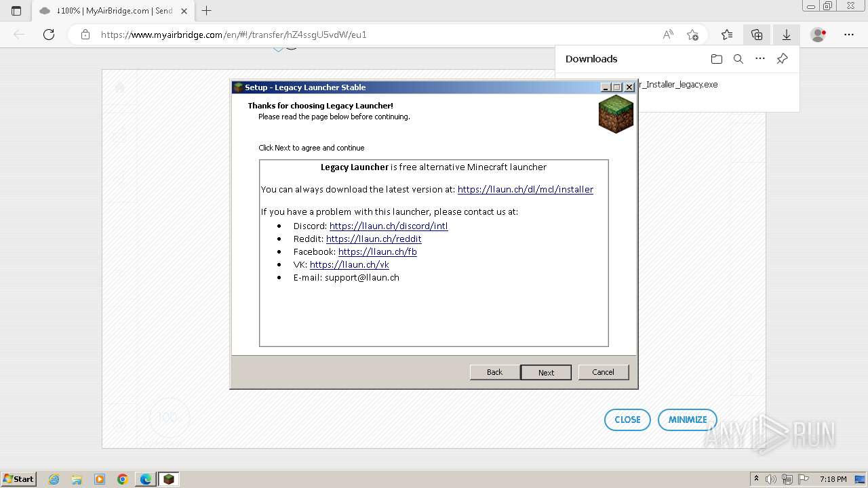Open the Discord llaun.ch/discord/intl link
Viewport: 868px width, 488px height.
[x=389, y=226]
